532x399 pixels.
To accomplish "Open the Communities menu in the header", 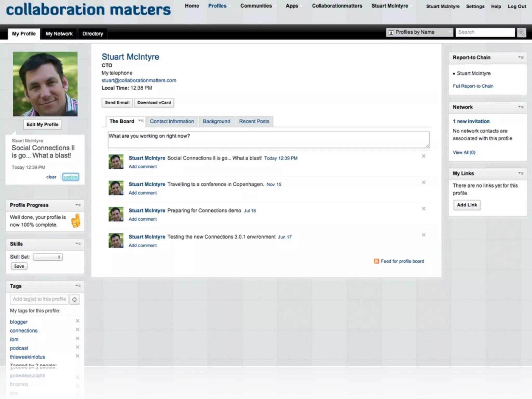I will pos(256,6).
